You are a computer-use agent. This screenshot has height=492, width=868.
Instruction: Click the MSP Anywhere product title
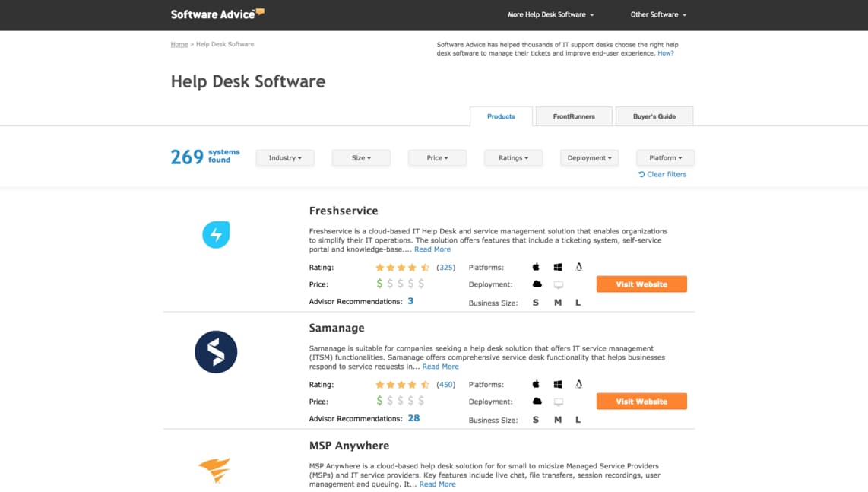[x=349, y=446]
